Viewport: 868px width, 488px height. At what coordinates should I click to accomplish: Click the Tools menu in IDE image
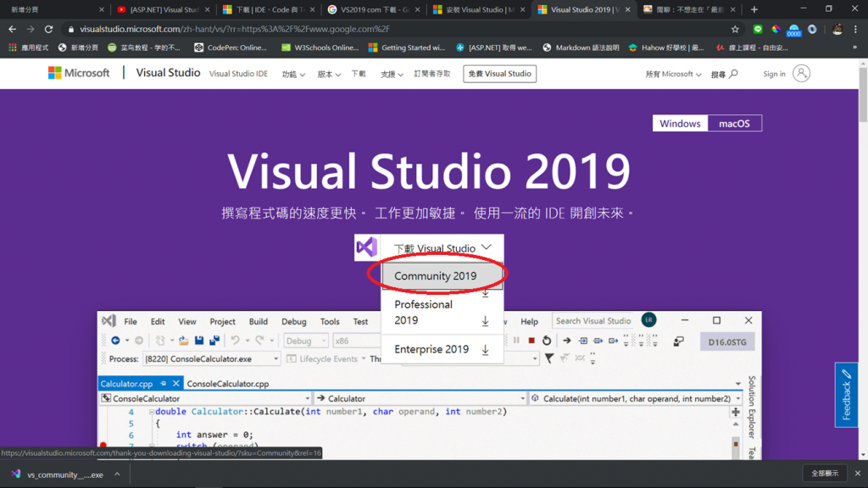tap(330, 321)
